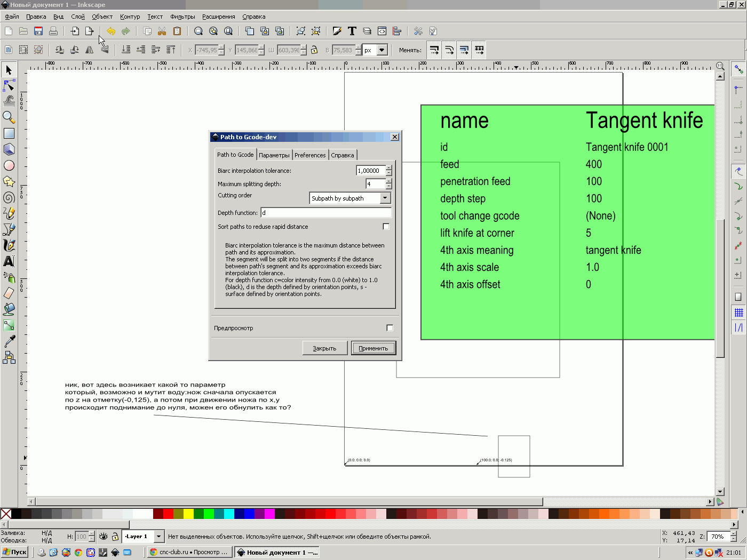
Task: Step the X coordinate spinner
Action: (221, 50)
